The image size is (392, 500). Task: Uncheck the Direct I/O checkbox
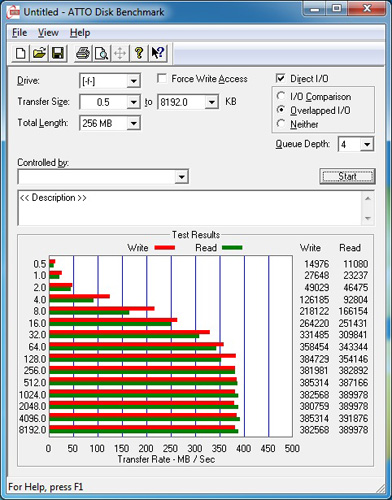[x=281, y=79]
